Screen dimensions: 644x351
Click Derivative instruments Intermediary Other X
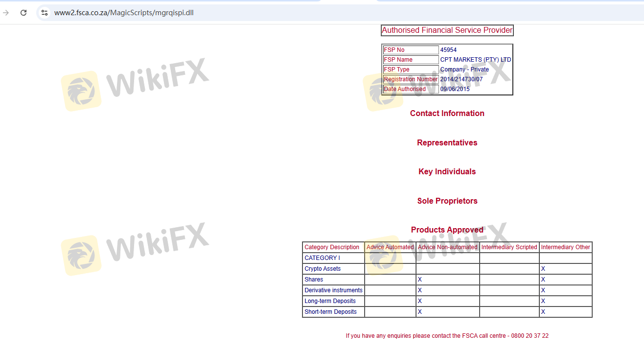point(543,290)
